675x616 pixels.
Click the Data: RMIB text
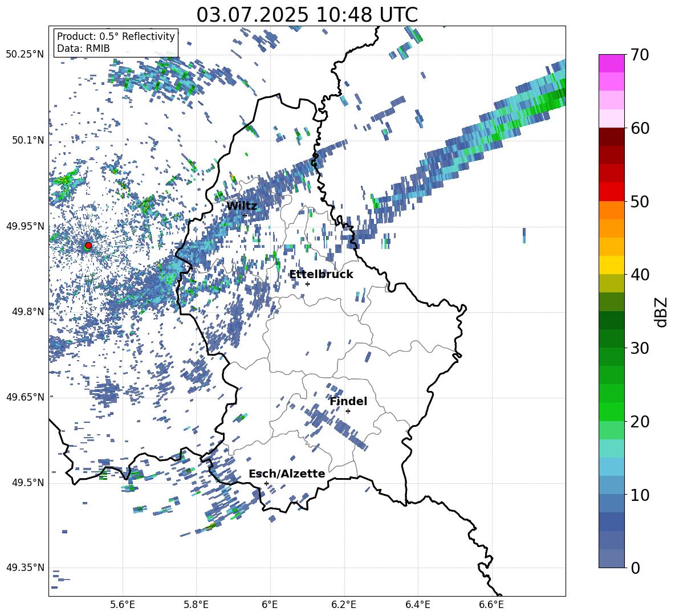[83, 48]
